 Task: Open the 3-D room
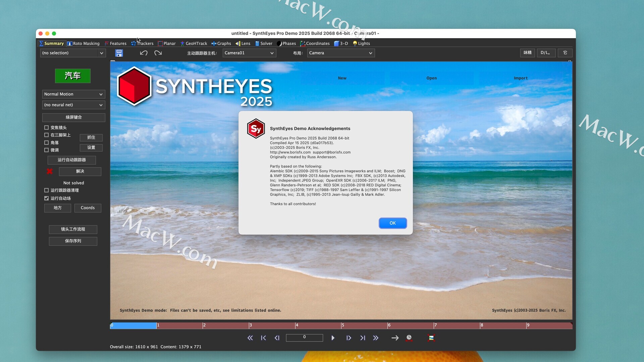[341, 44]
